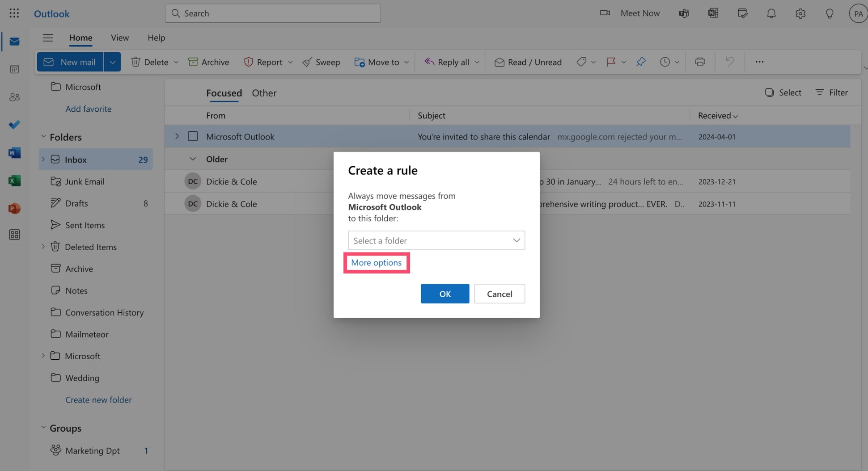Click the Snooze clock icon
Viewport: 868px width, 471px height.
click(665, 62)
